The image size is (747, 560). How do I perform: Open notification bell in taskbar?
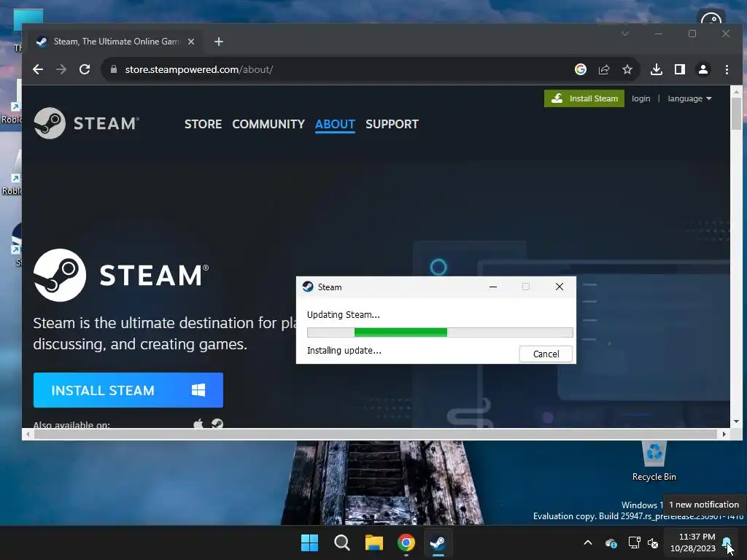pyautogui.click(x=727, y=542)
